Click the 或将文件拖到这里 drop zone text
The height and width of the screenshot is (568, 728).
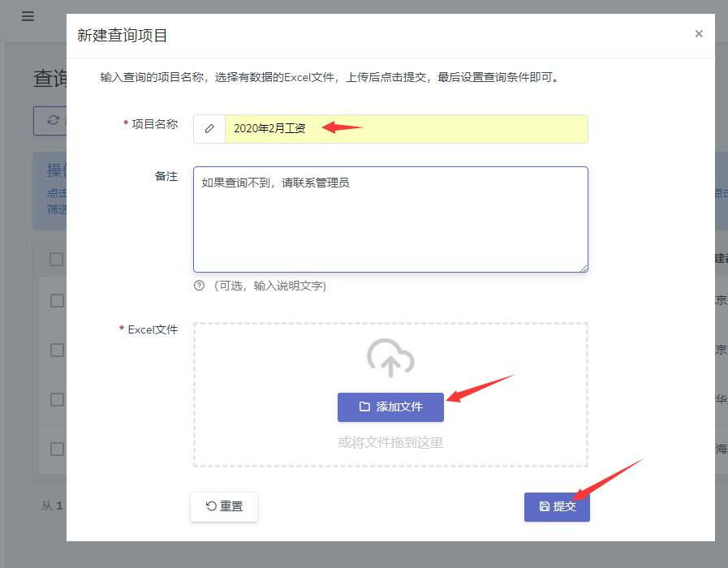point(390,443)
